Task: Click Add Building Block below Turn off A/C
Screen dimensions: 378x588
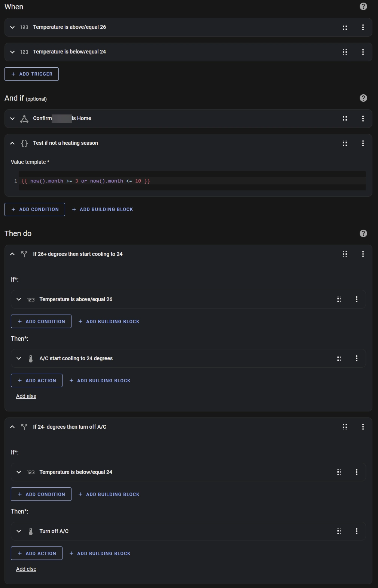Action: tap(100, 553)
